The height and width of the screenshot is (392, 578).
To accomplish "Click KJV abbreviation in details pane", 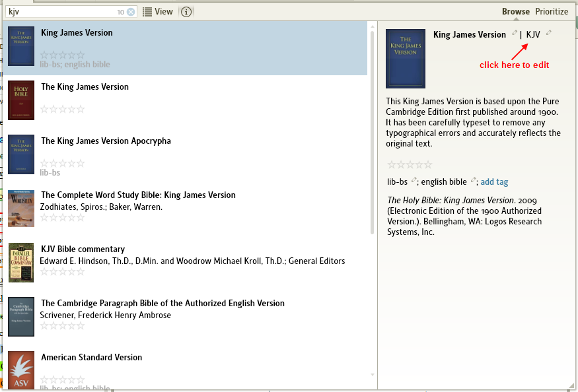I will point(533,34).
